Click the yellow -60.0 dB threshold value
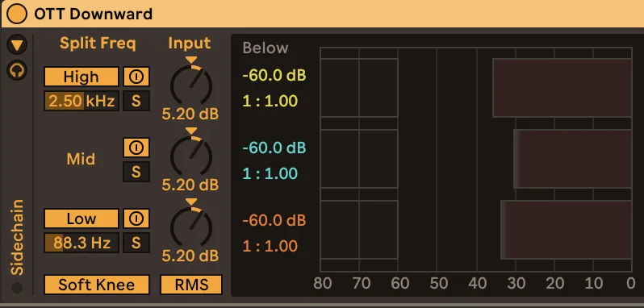 coord(274,76)
